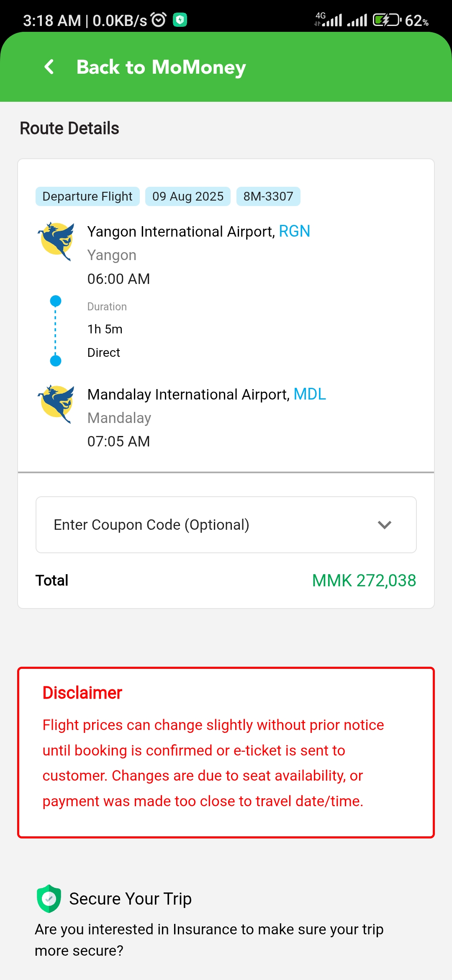Tap the 8M-3307 flight number tag
The height and width of the screenshot is (980, 452).
268,196
